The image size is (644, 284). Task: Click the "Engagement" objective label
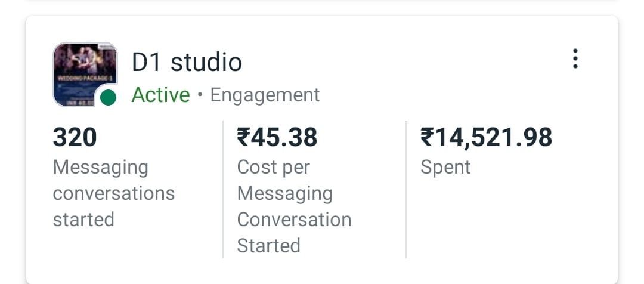click(x=265, y=95)
